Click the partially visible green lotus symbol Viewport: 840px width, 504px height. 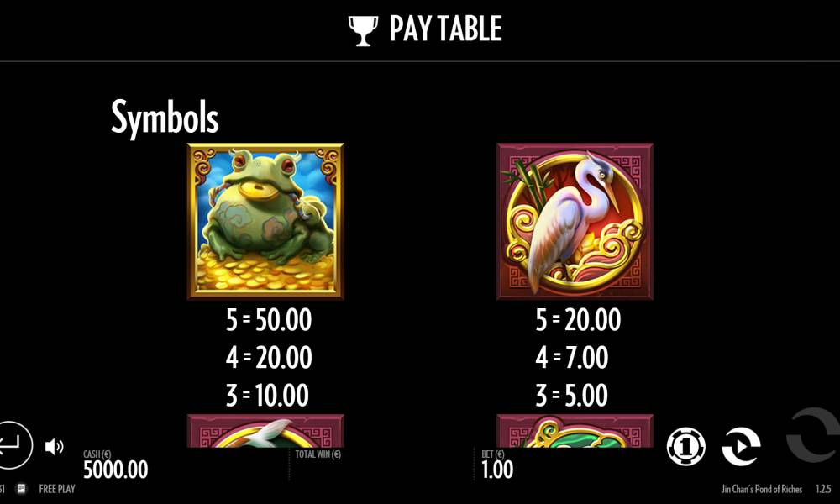(575, 431)
